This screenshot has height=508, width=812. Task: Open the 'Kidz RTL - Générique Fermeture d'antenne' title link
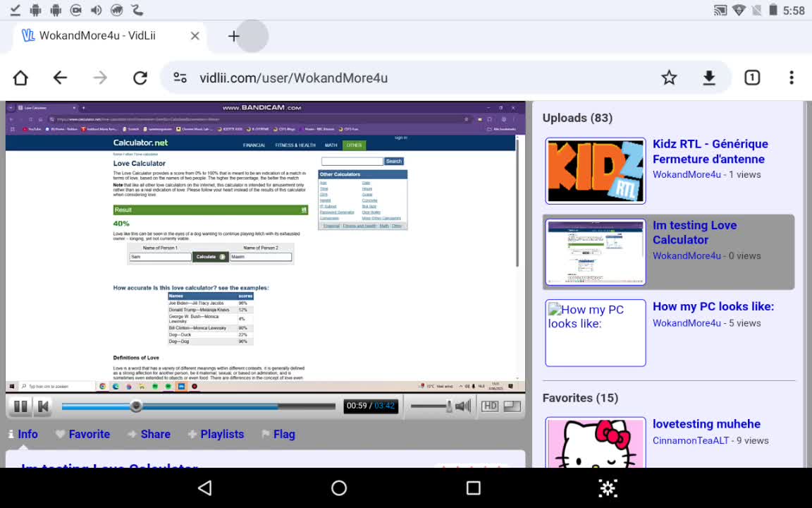710,152
